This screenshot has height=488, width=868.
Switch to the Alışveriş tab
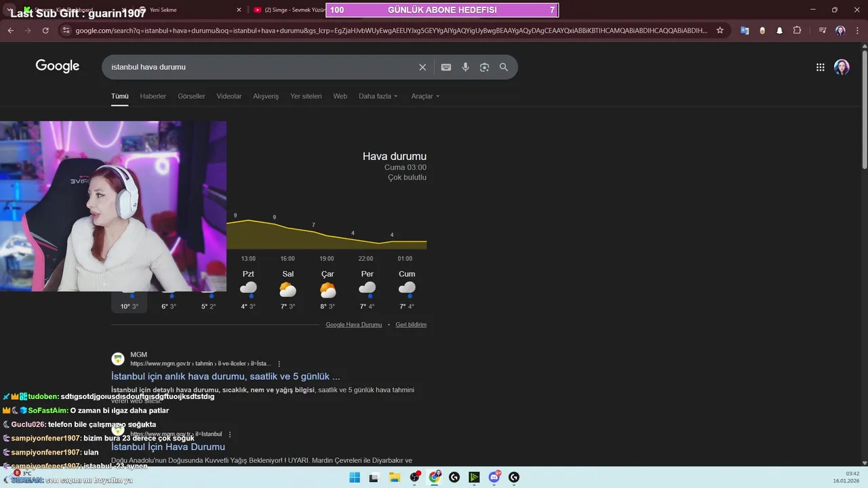pos(266,96)
